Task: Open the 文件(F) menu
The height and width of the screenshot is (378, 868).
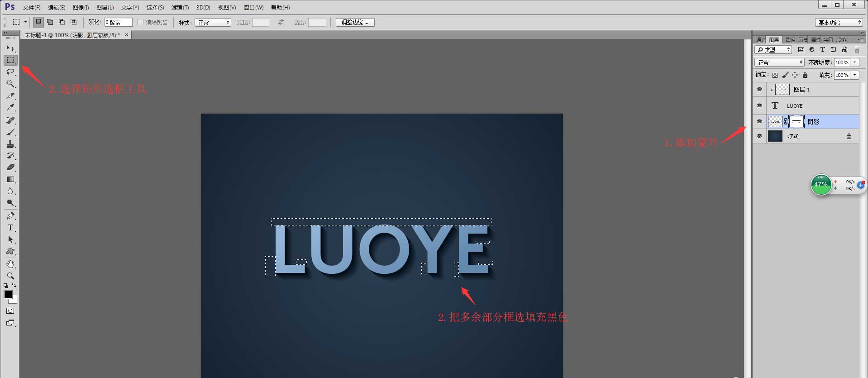Action: (x=32, y=8)
